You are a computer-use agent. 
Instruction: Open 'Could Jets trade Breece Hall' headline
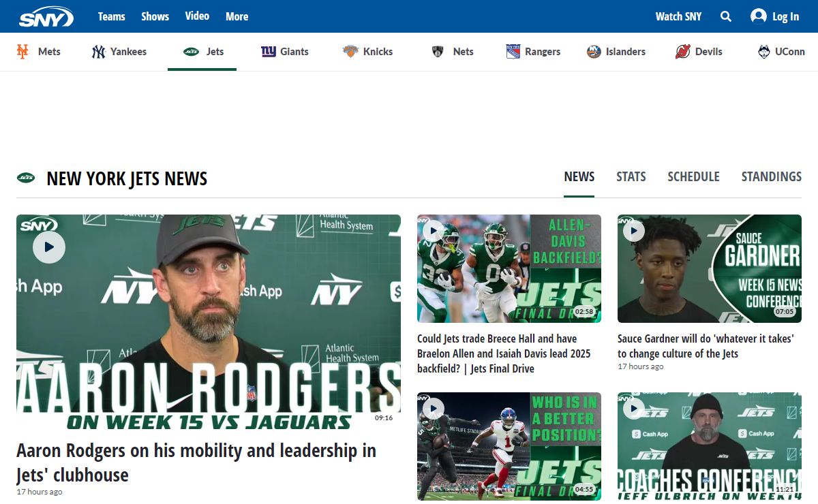point(504,353)
